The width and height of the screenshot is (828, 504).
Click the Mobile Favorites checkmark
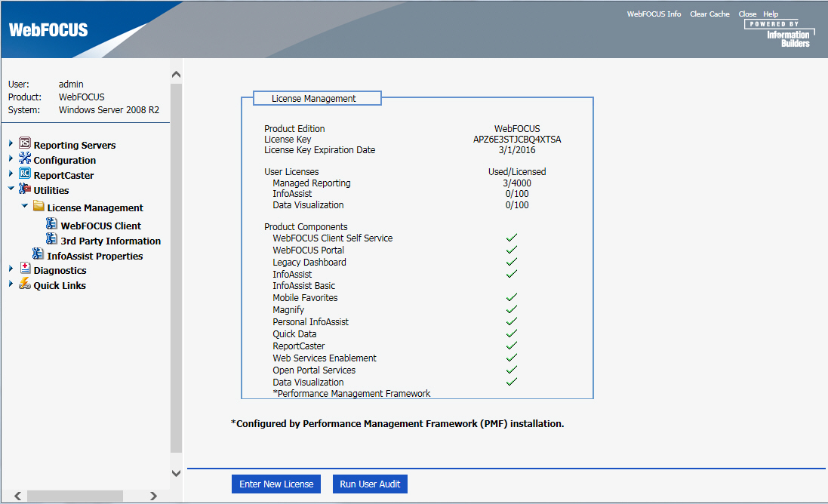pyautogui.click(x=512, y=297)
